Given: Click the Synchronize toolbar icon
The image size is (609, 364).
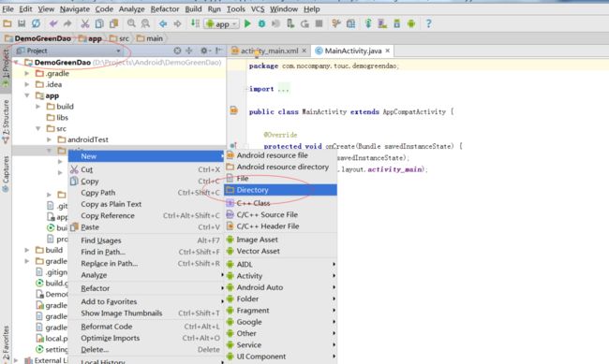Looking at the screenshot, I should (36, 23).
